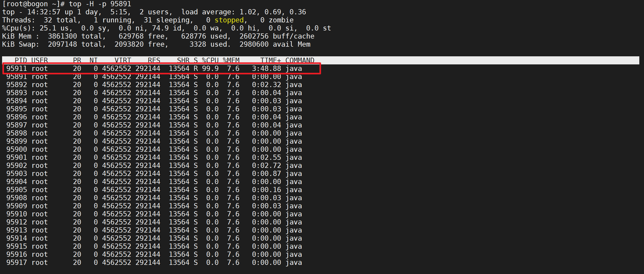644x274 pixels.
Task: Click PID 95908
Action: pyautogui.click(x=17, y=198)
